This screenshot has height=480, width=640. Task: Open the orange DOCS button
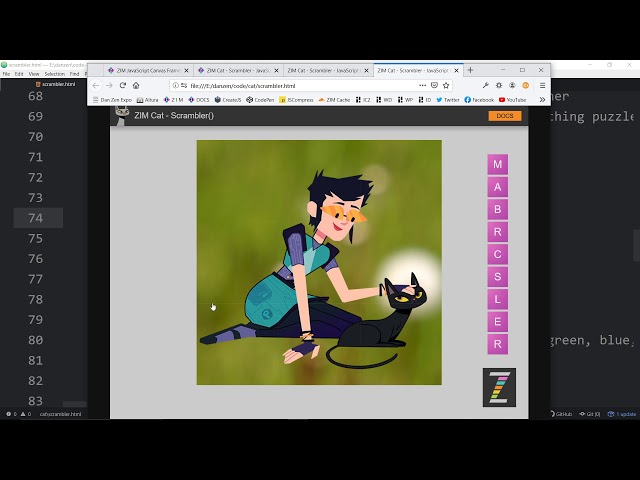coord(505,116)
